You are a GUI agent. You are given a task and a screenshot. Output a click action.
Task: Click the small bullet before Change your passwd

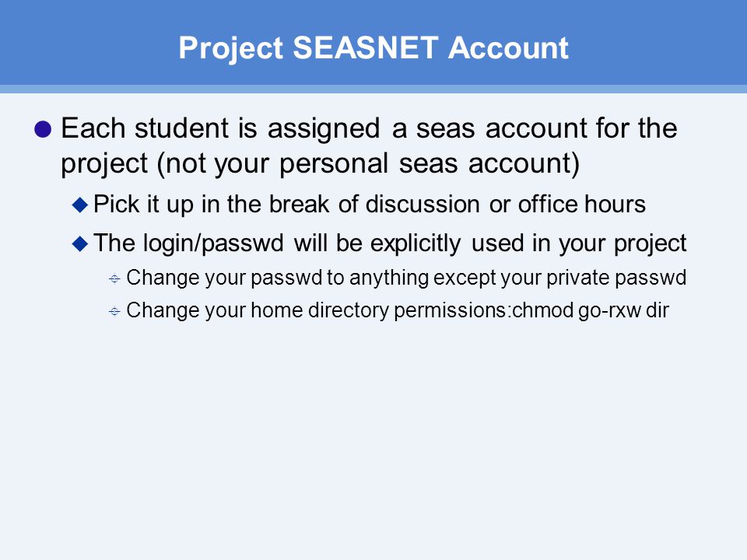[x=114, y=278]
